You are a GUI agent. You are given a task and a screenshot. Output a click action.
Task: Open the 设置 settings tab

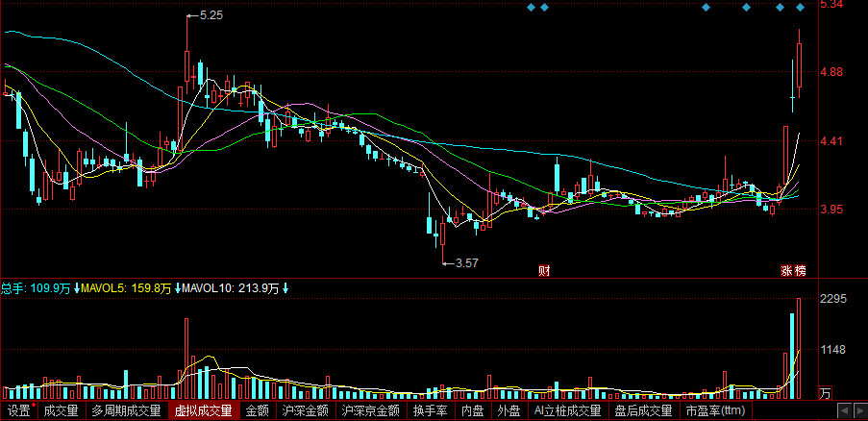19,411
